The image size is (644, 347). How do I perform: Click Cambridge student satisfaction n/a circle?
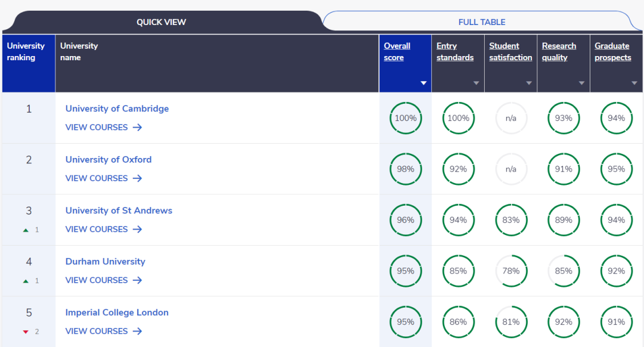point(511,118)
